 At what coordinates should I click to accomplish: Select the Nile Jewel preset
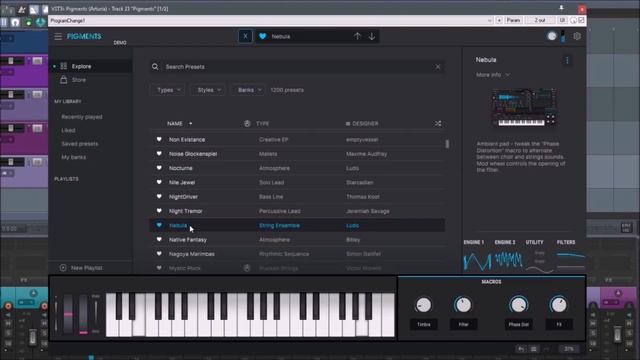(x=297, y=182)
